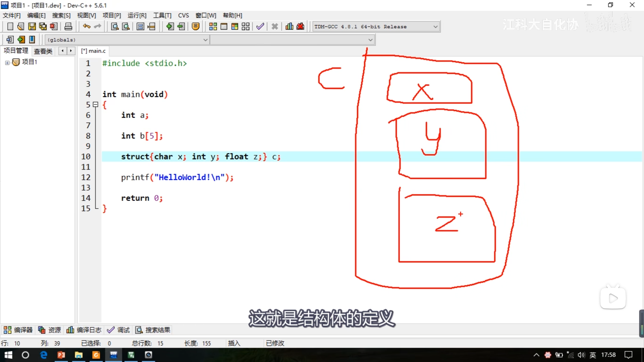Expand the 项目1 tree node
This screenshot has width=644, height=362.
pyautogui.click(x=7, y=63)
